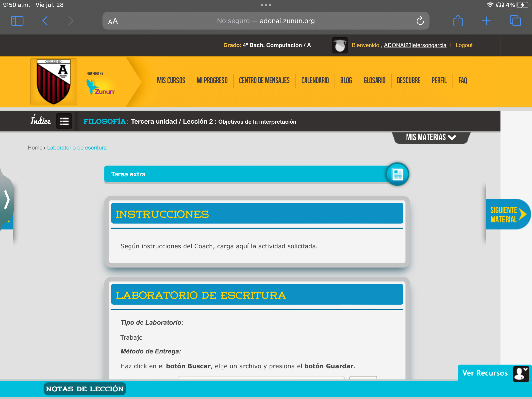
Task: Click the Laboratorio de escritura breadcrumb link
Action: click(77, 148)
